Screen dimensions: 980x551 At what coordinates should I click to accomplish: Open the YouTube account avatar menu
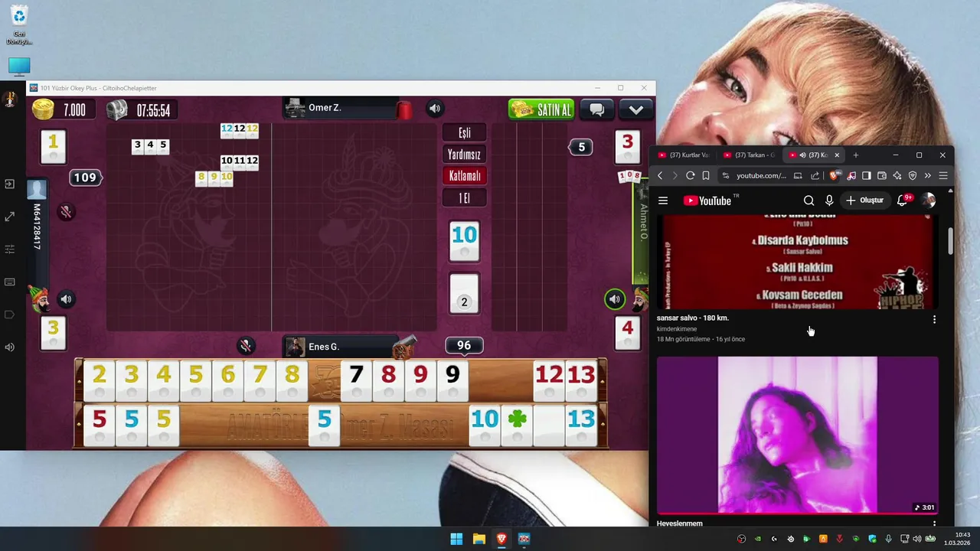[929, 201]
